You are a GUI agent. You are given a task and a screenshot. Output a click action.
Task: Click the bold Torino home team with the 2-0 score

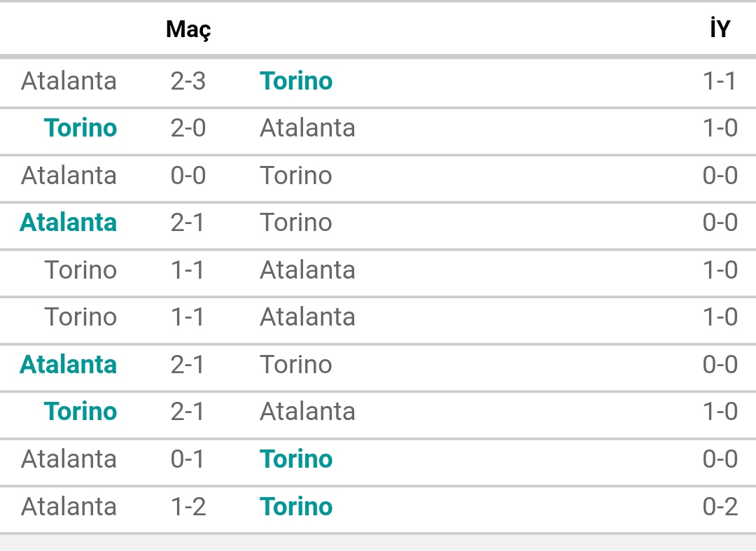tap(80, 128)
